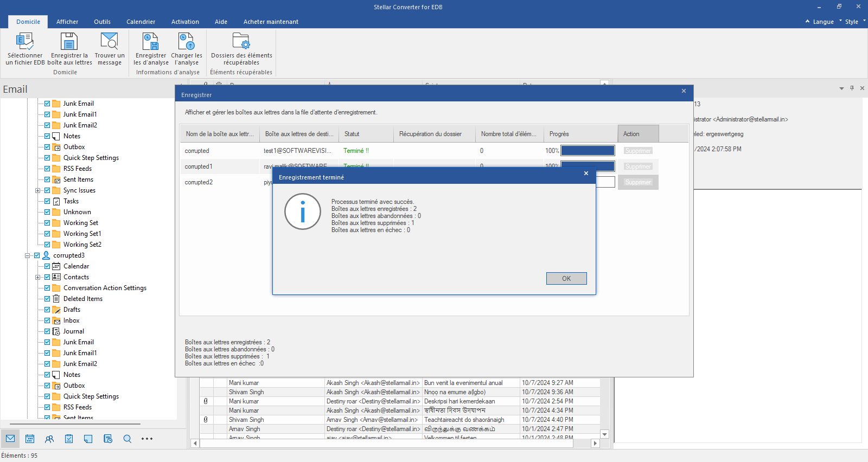Open the Domicile ribbon tab
This screenshot has height=462, width=868.
tap(28, 22)
